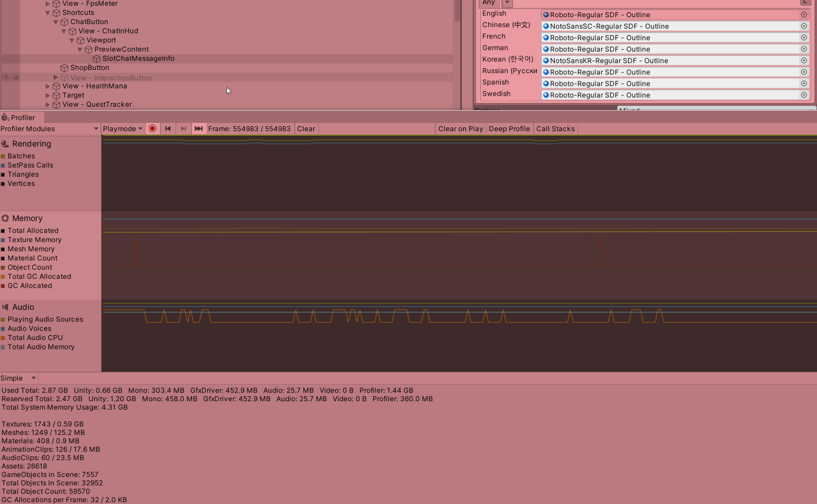Collapse the Shortcuts tree node
The image size is (817, 504).
(x=48, y=13)
